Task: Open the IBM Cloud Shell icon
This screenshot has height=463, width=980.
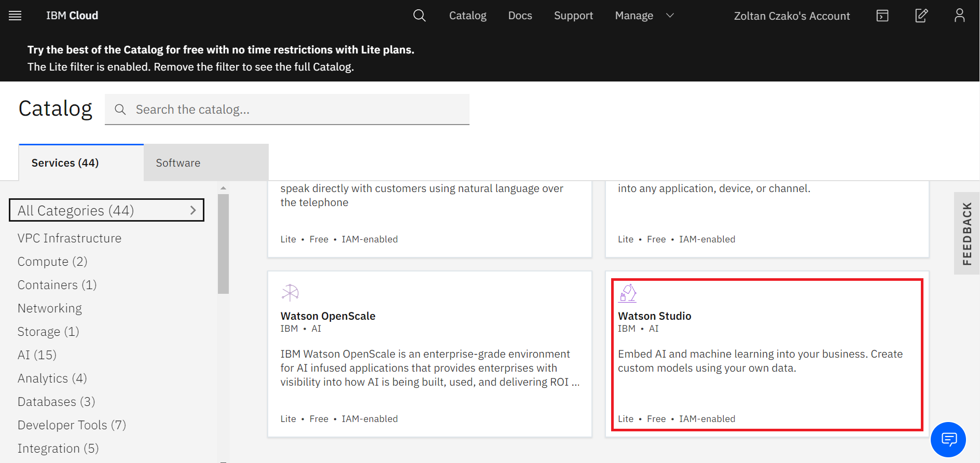Action: tap(882, 16)
